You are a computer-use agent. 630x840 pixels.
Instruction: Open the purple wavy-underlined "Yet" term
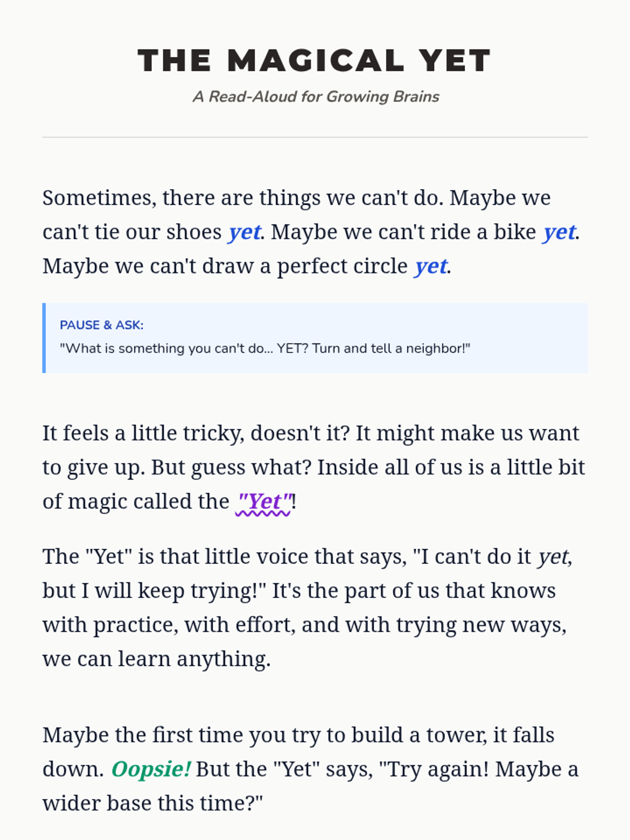[x=264, y=502]
